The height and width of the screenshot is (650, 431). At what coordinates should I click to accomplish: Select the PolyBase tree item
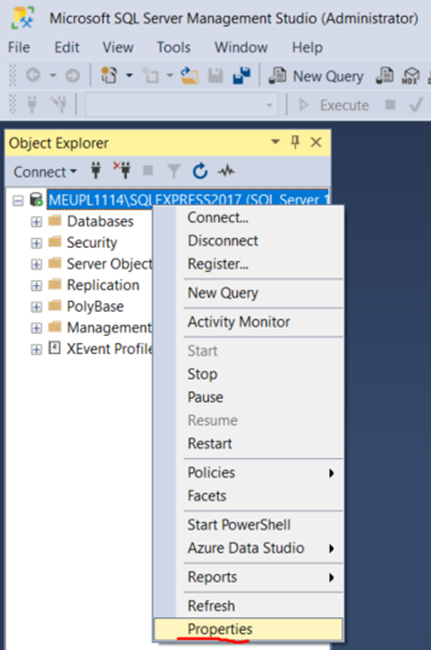(95, 306)
